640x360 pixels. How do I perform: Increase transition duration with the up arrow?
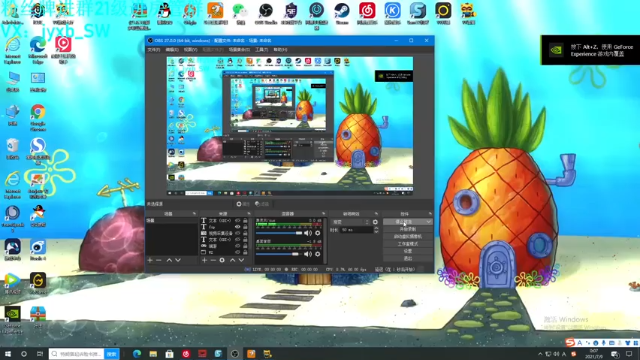376,228
